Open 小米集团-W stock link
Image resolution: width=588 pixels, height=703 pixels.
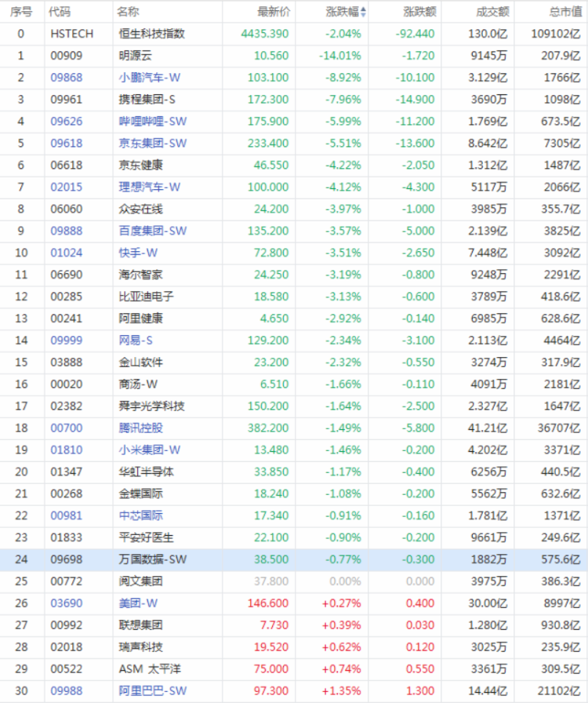(x=149, y=450)
